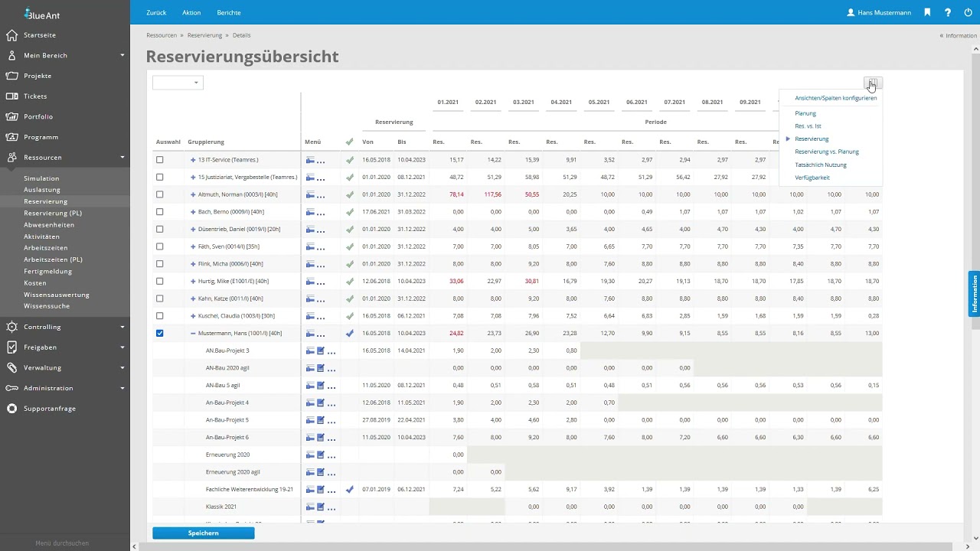980x551 pixels.
Task: Click the Menü durchsuchen search field
Action: 61,543
